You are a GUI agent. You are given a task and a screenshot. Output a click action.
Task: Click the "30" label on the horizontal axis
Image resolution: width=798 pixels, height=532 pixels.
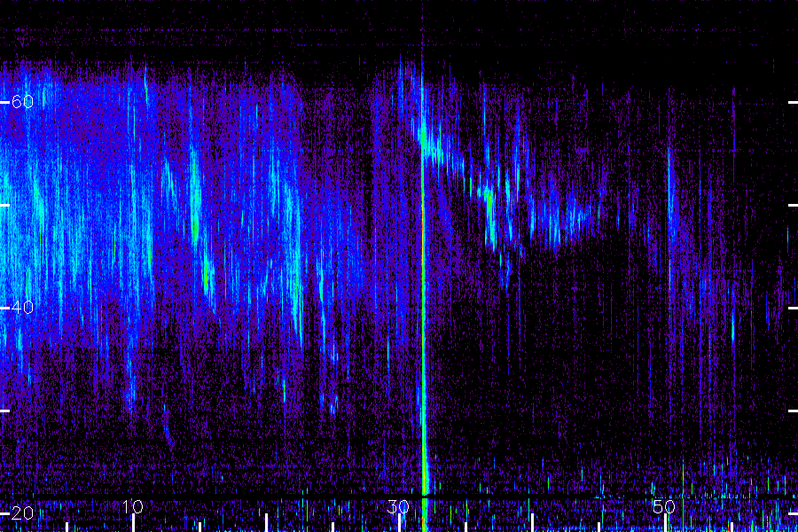398,506
